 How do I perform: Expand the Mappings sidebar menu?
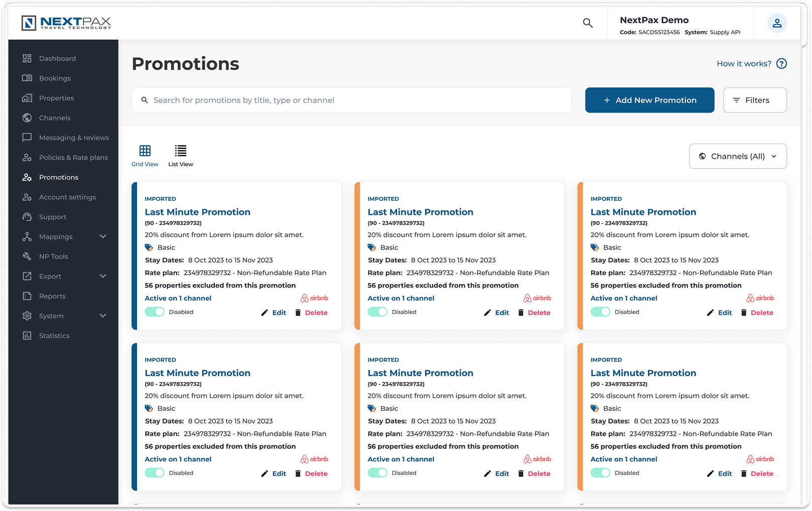coord(103,236)
